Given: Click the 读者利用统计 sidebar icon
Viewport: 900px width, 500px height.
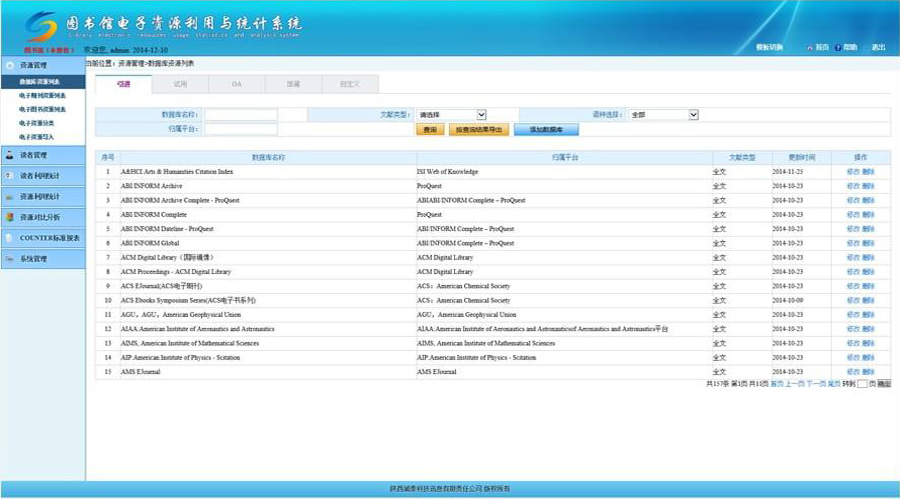Looking at the screenshot, I should click(9, 175).
